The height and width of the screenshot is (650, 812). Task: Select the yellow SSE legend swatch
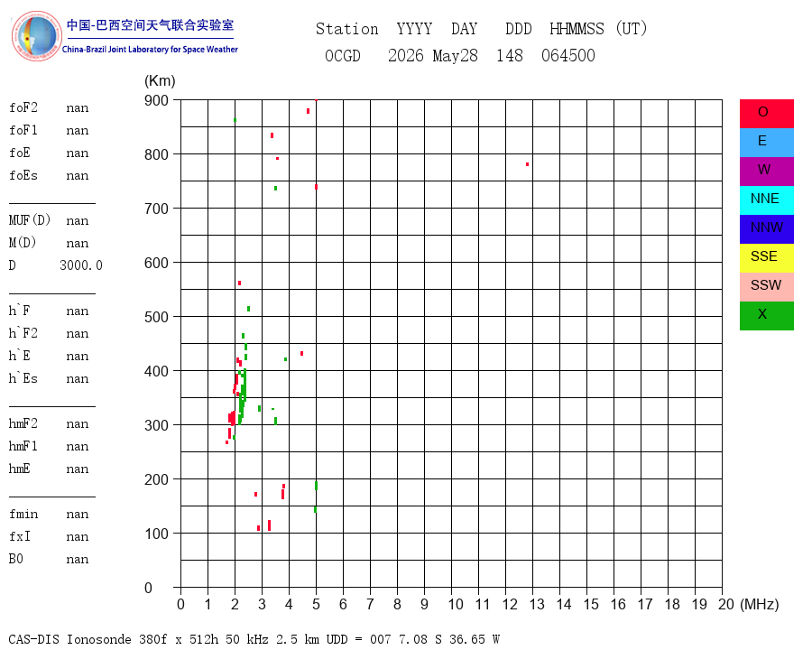click(766, 258)
